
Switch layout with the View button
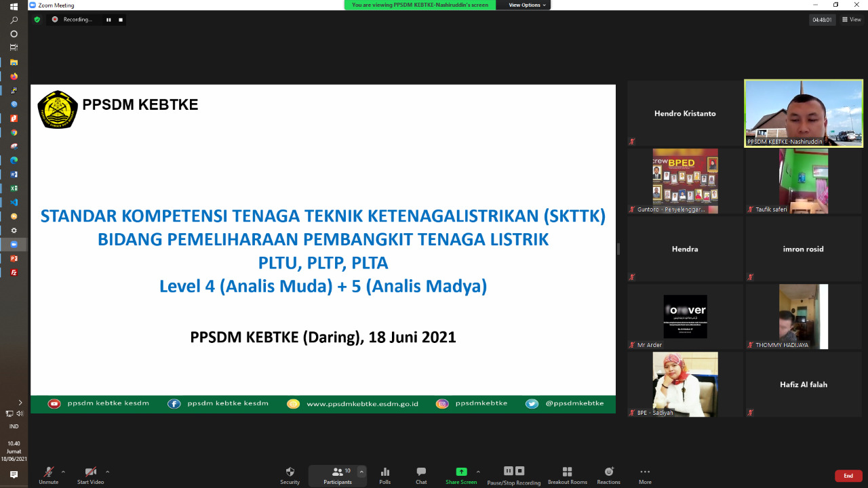click(x=851, y=20)
